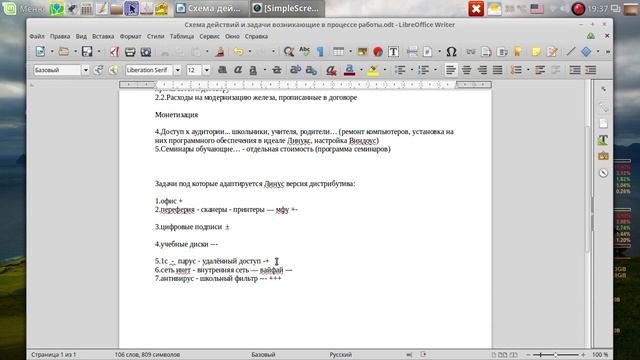This screenshot has width=640, height=360.
Task: Toggle Center alignment
Action: pyautogui.click(x=466, y=70)
